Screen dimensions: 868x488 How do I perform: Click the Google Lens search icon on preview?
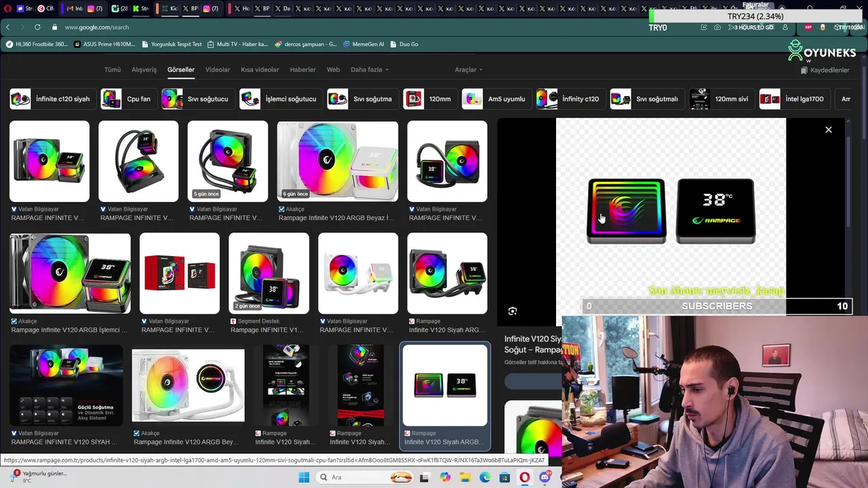click(x=513, y=311)
